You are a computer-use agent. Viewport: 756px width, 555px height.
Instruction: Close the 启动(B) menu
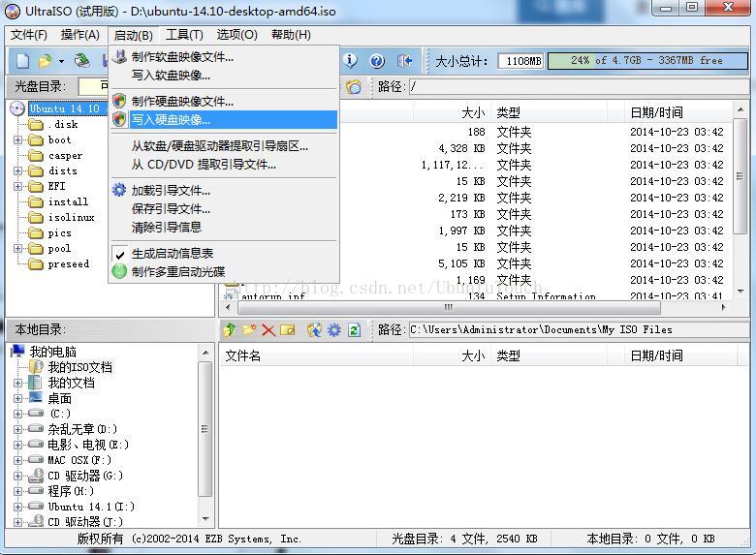[133, 35]
